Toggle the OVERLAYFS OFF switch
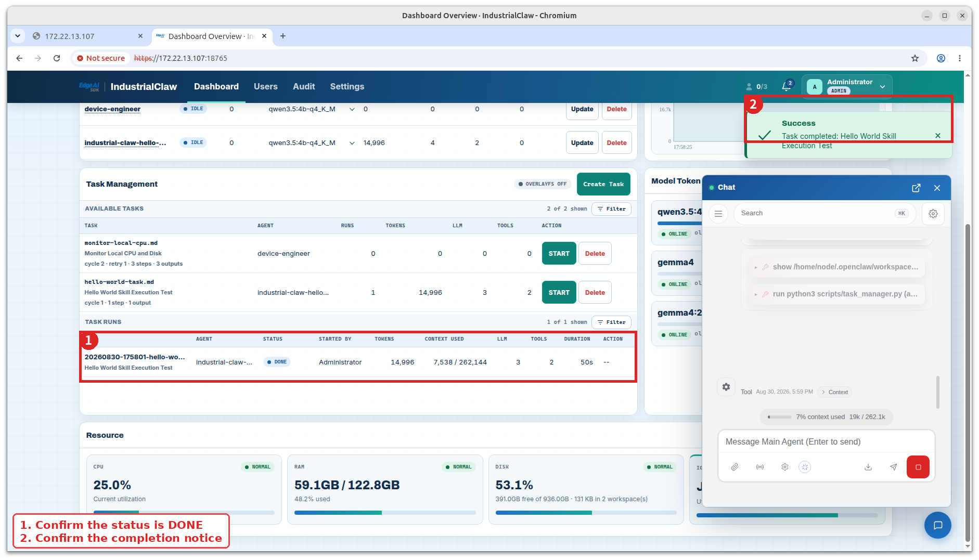Image resolution: width=979 pixels, height=560 pixels. 543,184
